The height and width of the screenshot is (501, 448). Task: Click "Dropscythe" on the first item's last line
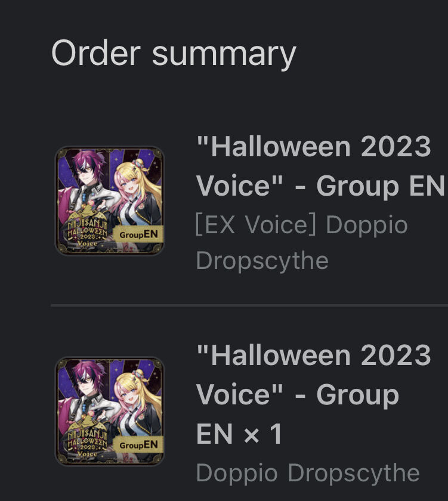(262, 261)
